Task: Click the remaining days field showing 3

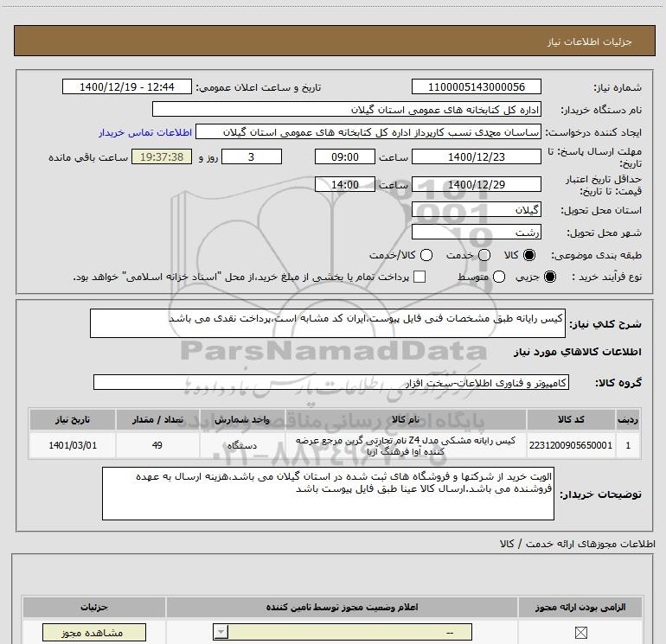Action: tap(252, 156)
